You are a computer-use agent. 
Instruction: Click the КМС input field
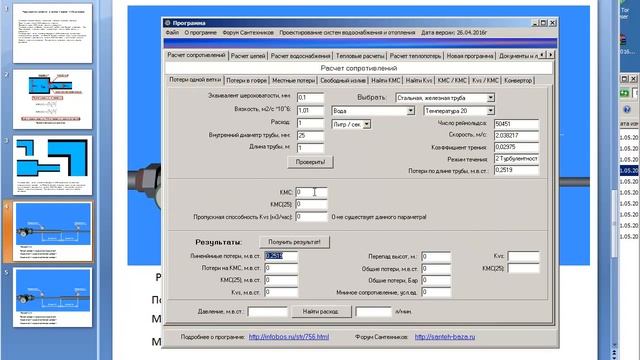pos(311,192)
